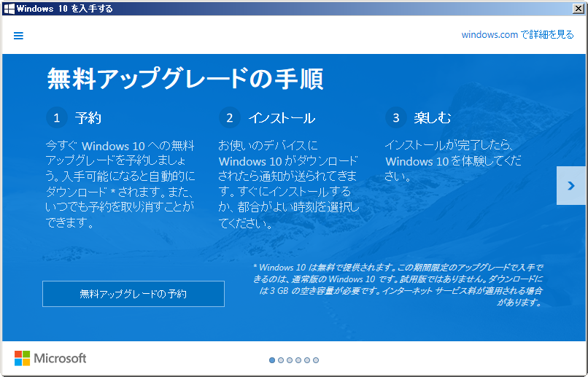
Task: Click the step 1 circle next to 予約
Action: tap(57, 117)
